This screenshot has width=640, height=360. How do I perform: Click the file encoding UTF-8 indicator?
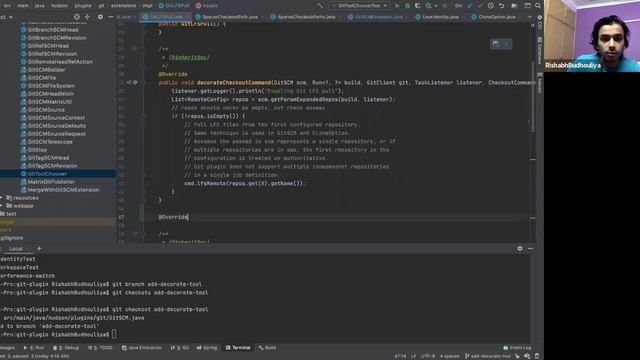(428, 356)
